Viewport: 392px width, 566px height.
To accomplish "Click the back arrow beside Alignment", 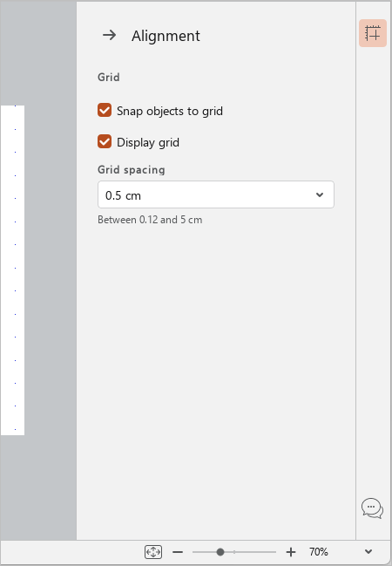I will pyautogui.click(x=109, y=36).
